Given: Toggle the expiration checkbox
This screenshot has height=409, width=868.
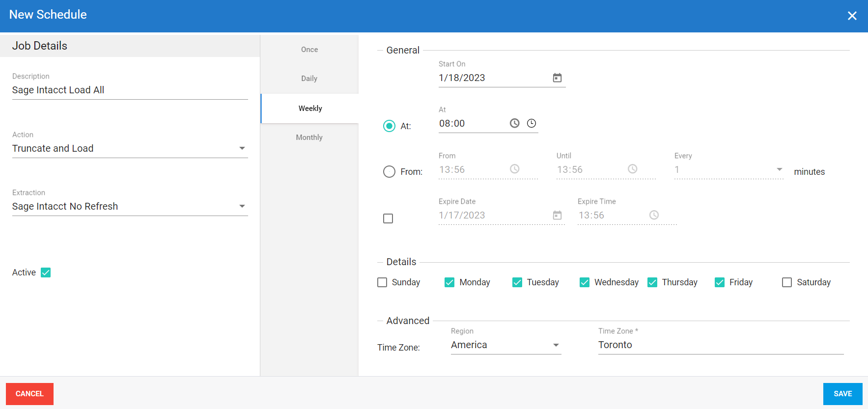Looking at the screenshot, I should [x=388, y=218].
